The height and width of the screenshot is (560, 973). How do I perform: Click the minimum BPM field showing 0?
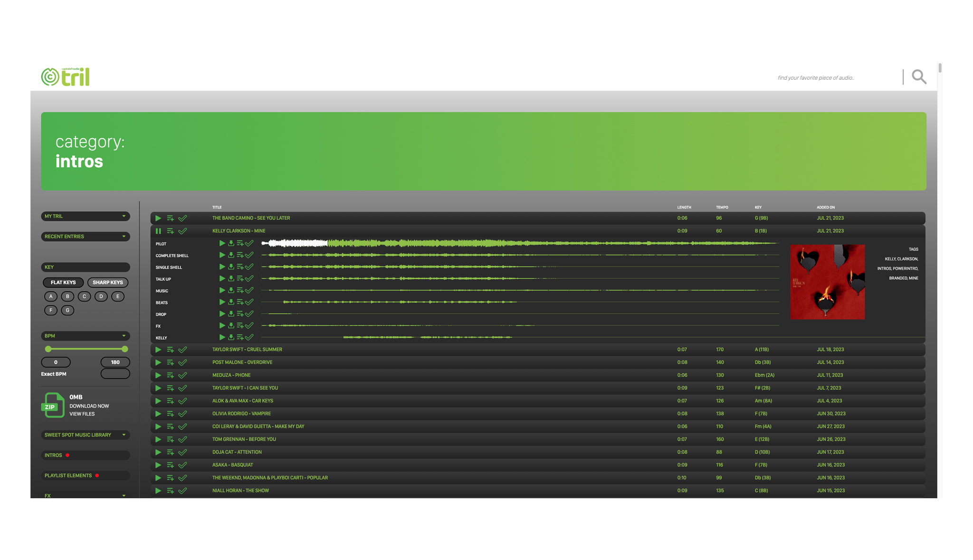pos(56,362)
